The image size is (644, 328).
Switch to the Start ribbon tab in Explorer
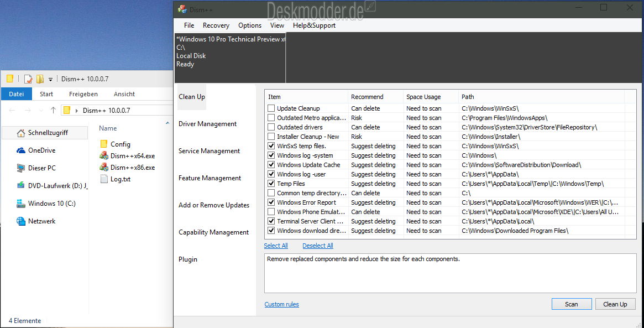coord(46,94)
